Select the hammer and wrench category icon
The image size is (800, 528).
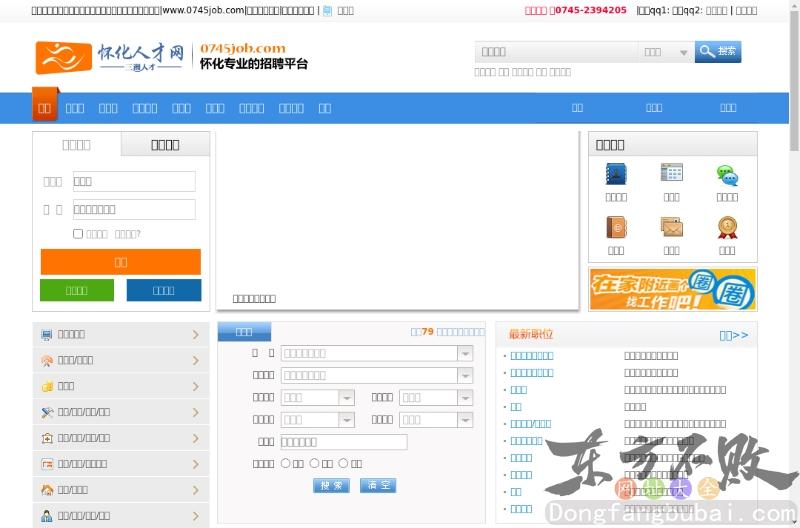47,412
